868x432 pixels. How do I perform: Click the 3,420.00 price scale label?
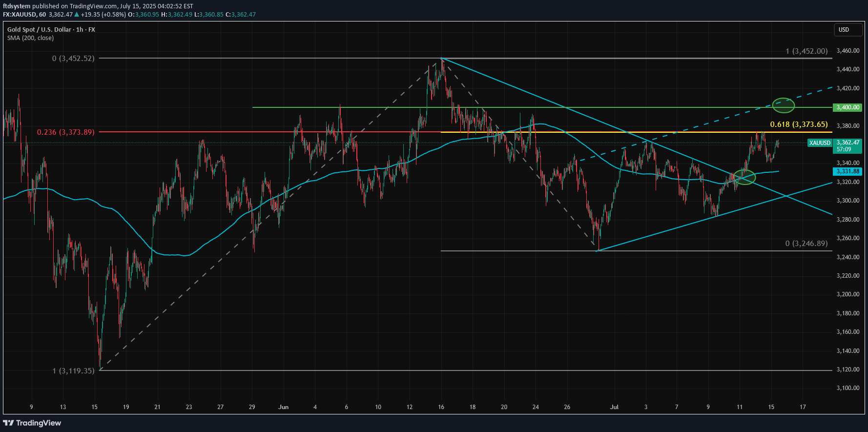click(848, 88)
